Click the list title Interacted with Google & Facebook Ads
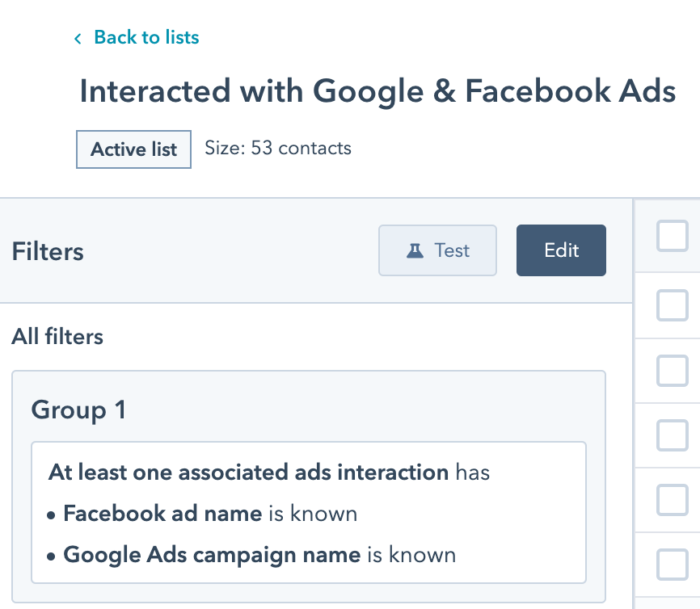Image resolution: width=700 pixels, height=609 pixels. 377,91
